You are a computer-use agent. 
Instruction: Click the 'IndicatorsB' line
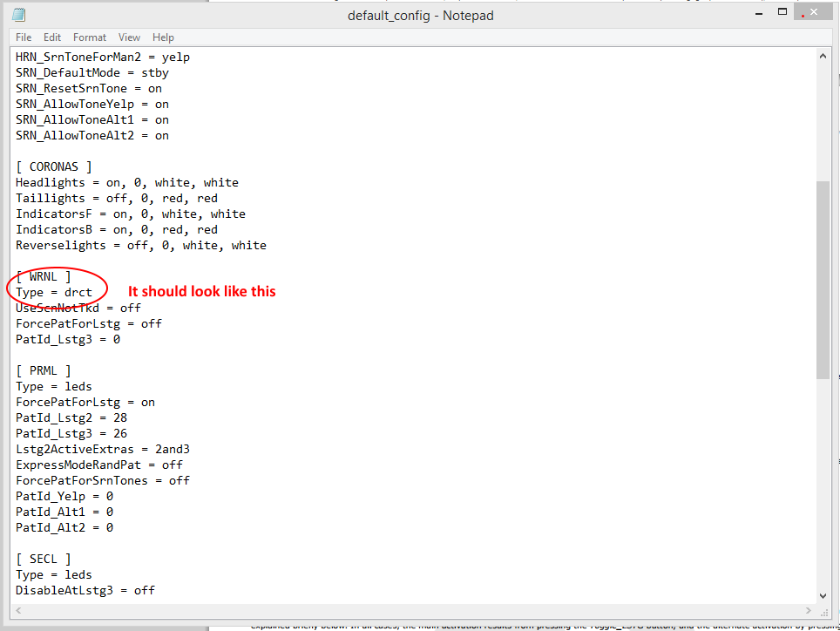click(x=116, y=230)
